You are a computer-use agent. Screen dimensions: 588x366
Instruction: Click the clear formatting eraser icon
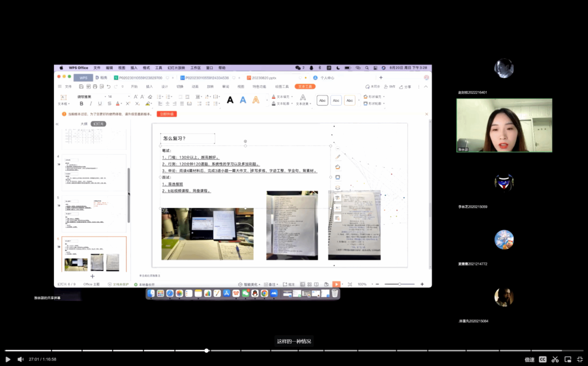click(150, 97)
